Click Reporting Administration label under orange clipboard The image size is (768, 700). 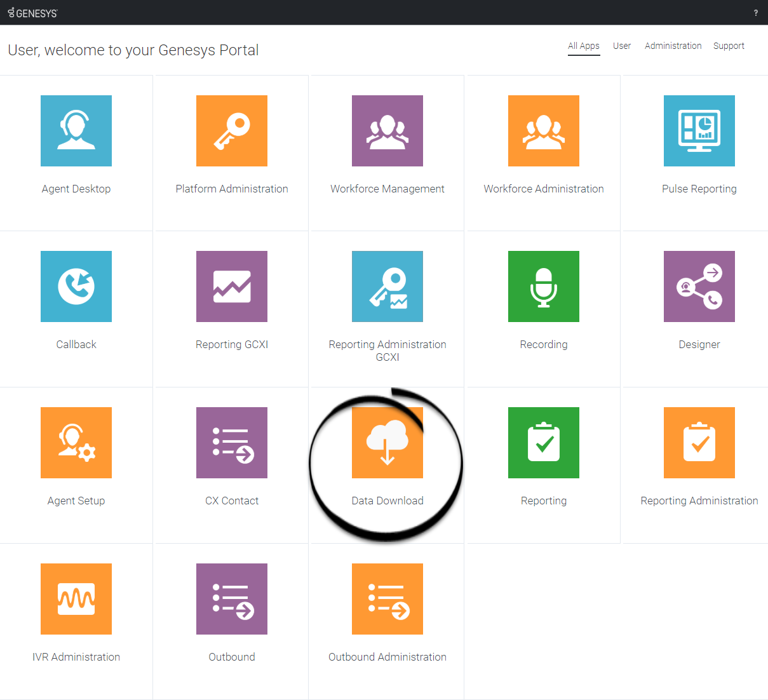[x=699, y=501]
